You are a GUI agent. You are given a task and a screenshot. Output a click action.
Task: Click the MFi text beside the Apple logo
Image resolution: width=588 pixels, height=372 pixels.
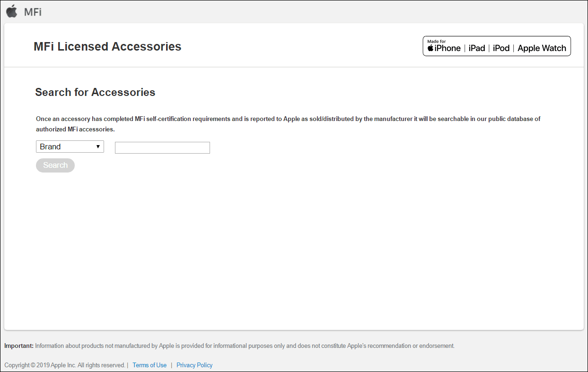click(x=33, y=12)
